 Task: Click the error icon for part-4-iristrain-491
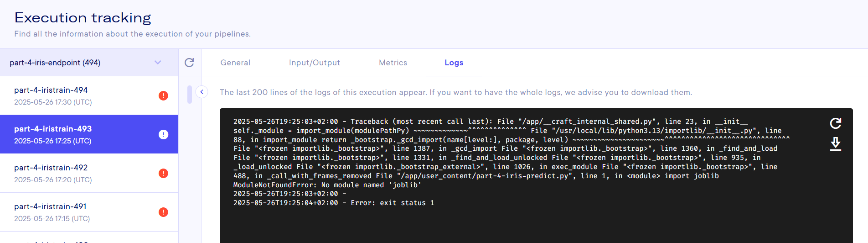point(163,212)
